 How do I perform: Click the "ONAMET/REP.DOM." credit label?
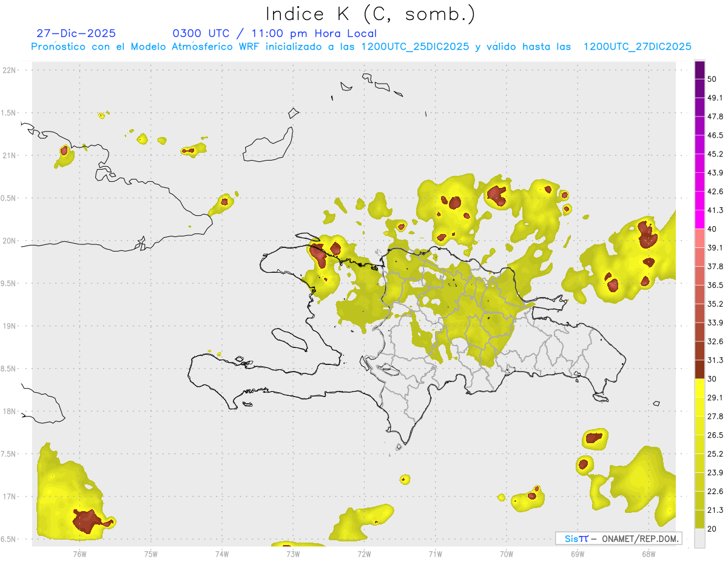(x=640, y=538)
